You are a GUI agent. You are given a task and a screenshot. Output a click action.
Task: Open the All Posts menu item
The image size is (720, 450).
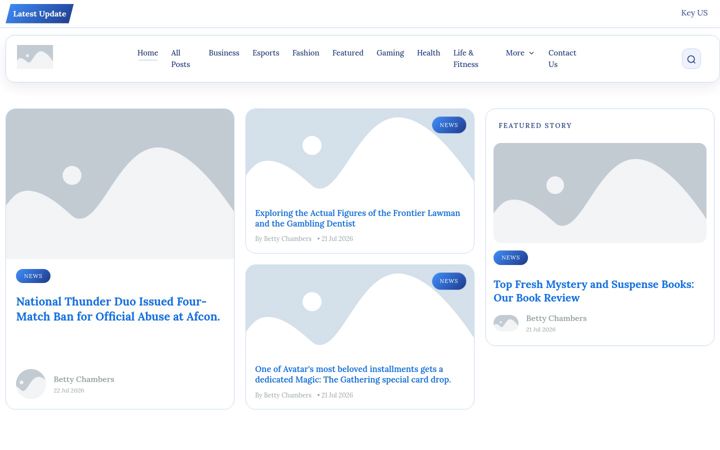tap(180, 58)
